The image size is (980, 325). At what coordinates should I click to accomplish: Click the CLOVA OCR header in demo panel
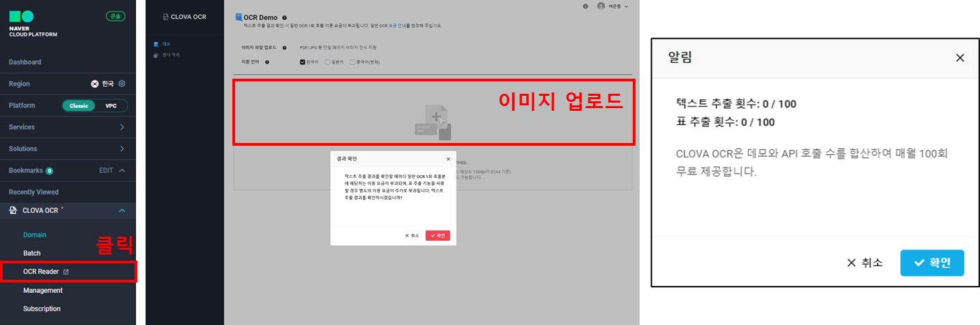pyautogui.click(x=185, y=16)
